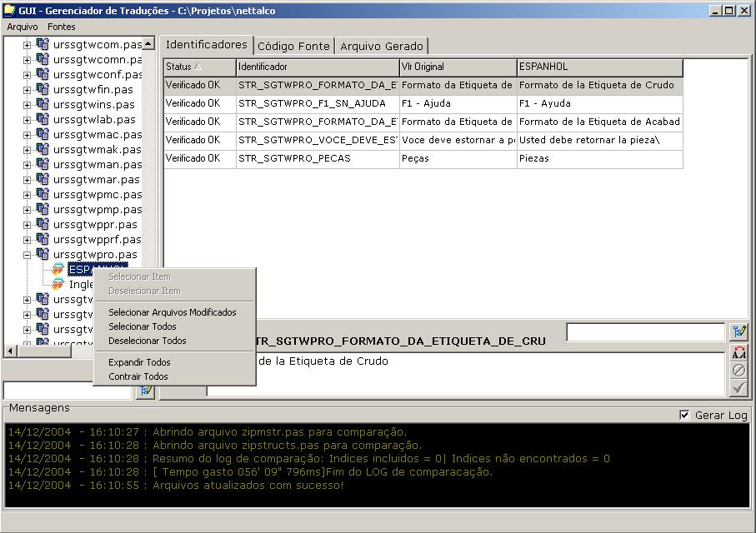Switch to the Identificadores tab

point(207,45)
